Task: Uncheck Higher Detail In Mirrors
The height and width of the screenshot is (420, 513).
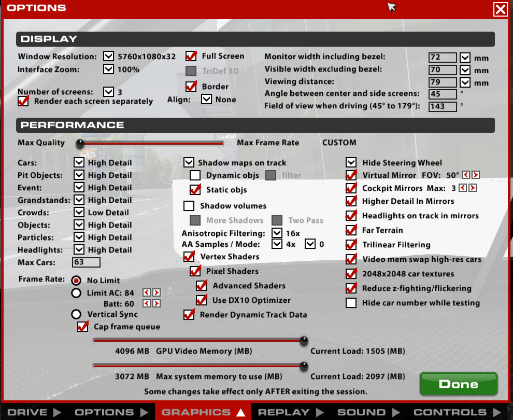Action: pos(351,201)
